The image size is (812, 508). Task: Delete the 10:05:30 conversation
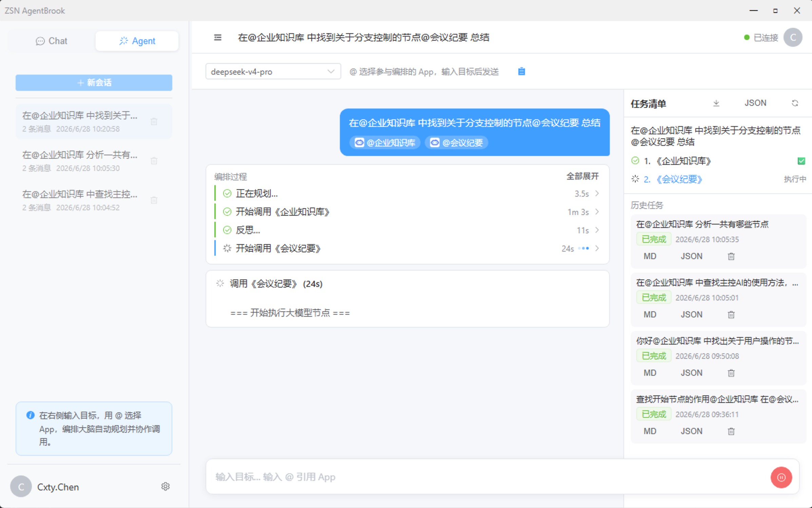(x=154, y=161)
